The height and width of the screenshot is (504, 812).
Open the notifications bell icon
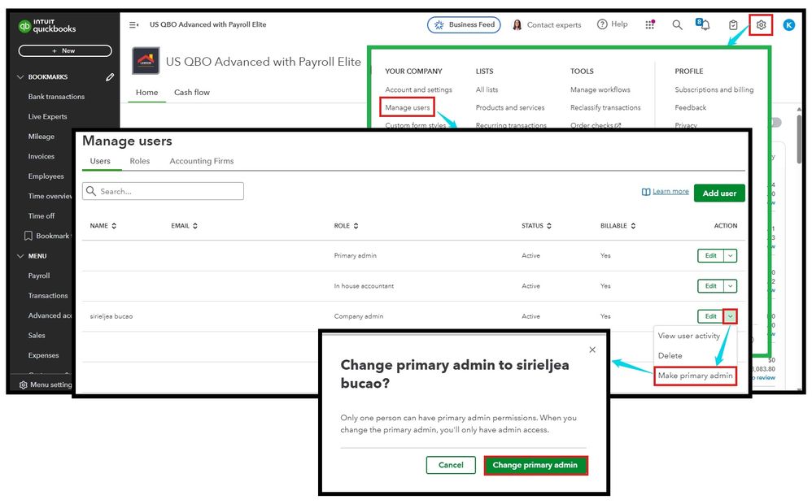pos(703,24)
